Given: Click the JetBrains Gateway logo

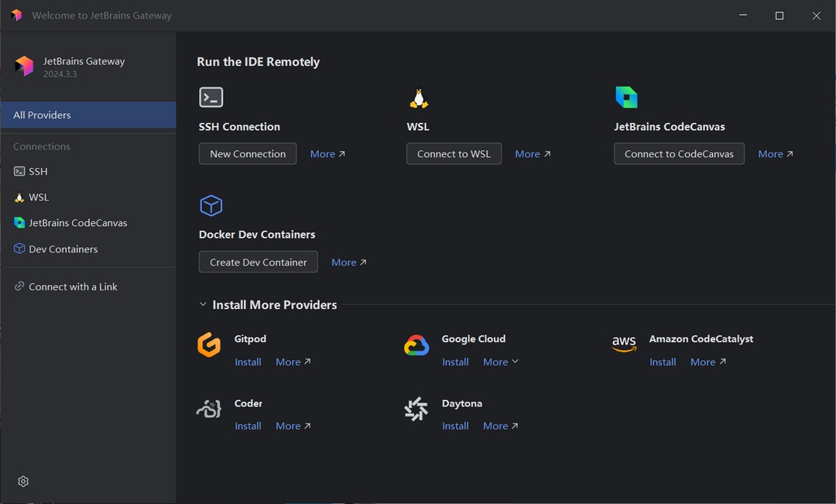Looking at the screenshot, I should point(22,66).
